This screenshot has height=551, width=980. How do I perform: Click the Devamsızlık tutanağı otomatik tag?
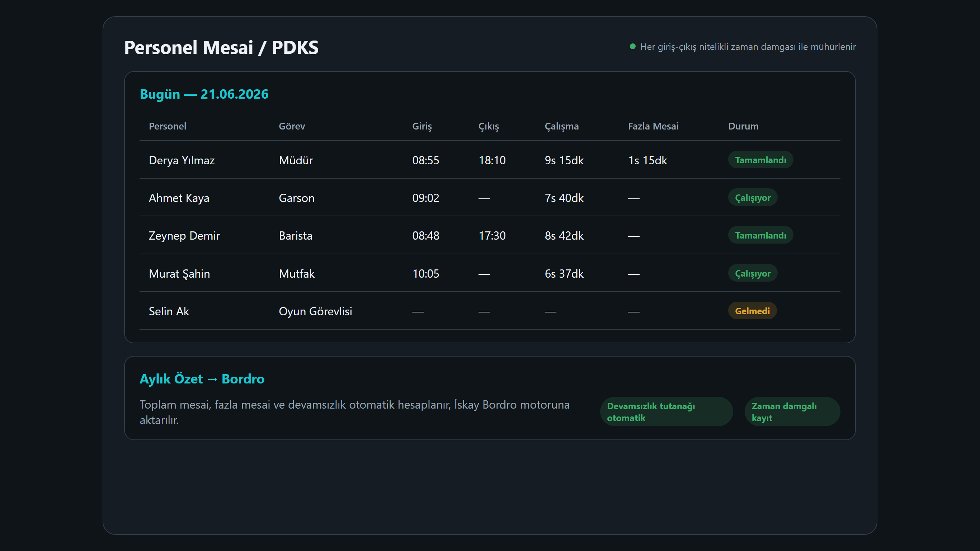tap(666, 412)
